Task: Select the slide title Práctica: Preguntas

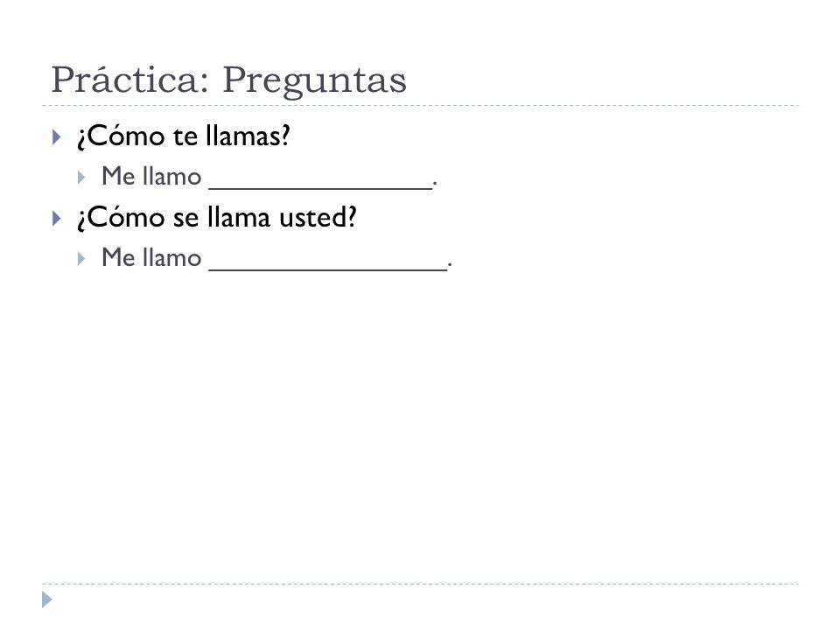Action: pos(228,80)
